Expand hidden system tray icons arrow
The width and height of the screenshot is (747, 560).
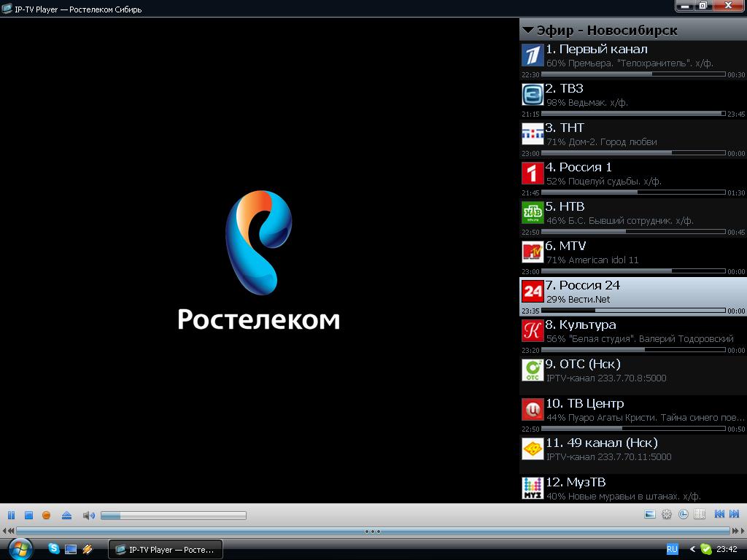(692, 549)
